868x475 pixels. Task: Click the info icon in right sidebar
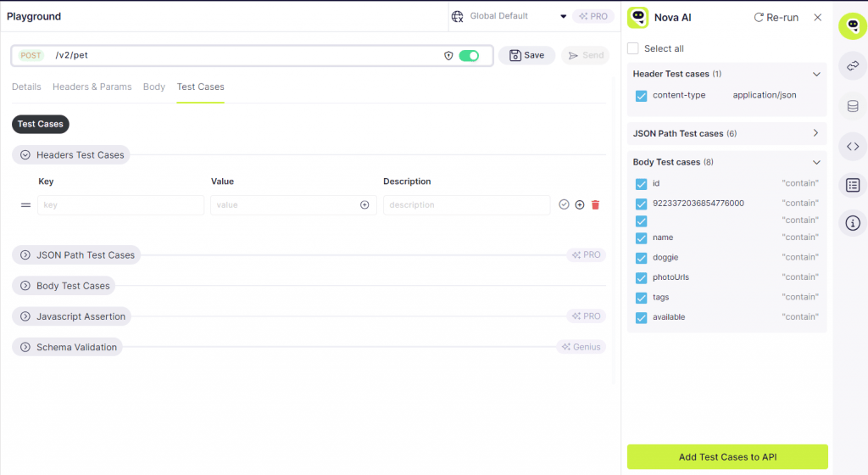point(852,224)
